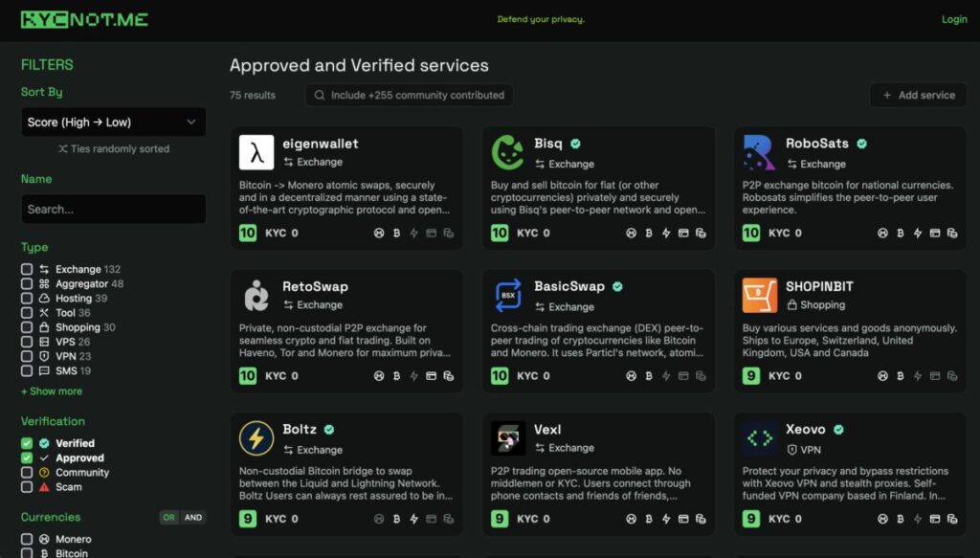The image size is (980, 558).
Task: Switch currencies filter mode to AND
Action: pos(193,518)
